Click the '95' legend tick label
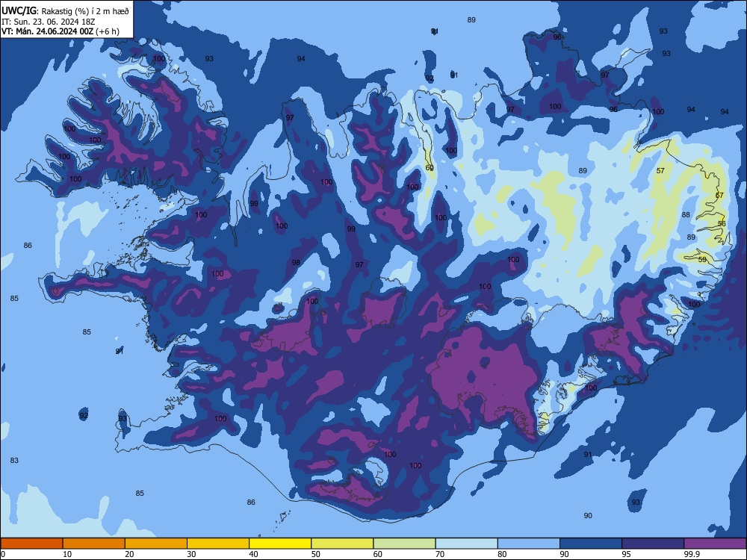Screen dimensions: 747x560 [x=626, y=554]
